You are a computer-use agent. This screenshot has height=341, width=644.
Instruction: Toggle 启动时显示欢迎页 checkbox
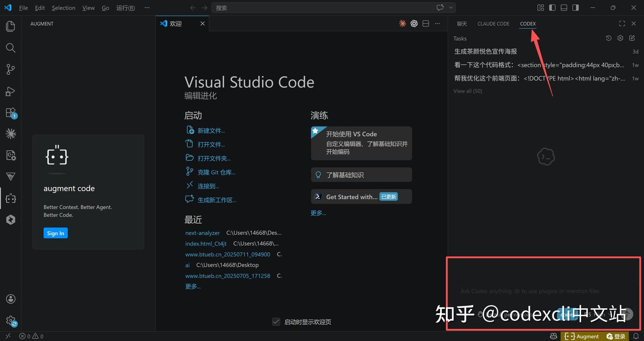[x=276, y=322]
